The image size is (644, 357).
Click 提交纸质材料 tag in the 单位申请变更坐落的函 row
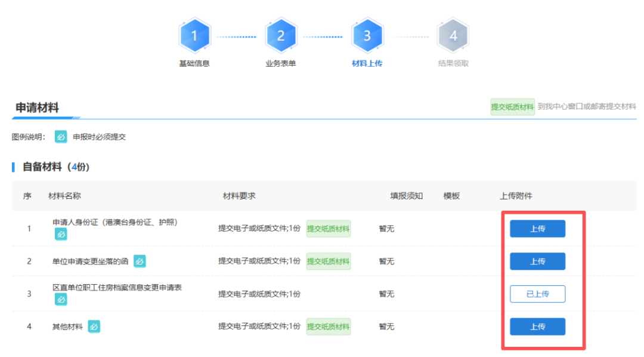click(328, 261)
